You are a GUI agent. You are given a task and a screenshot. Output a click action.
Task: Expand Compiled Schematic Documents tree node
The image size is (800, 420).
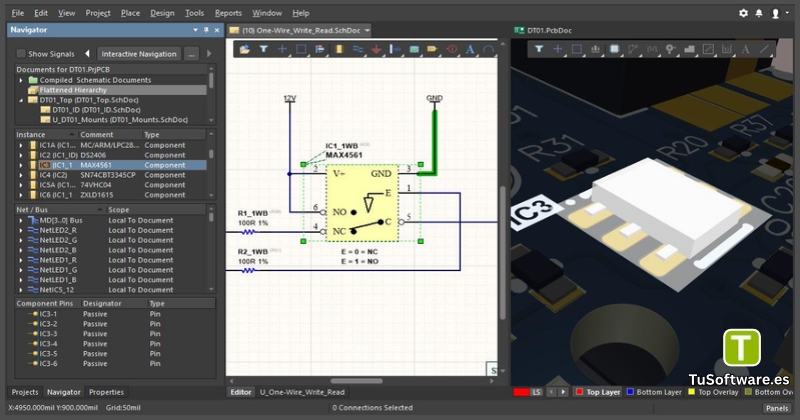point(21,80)
